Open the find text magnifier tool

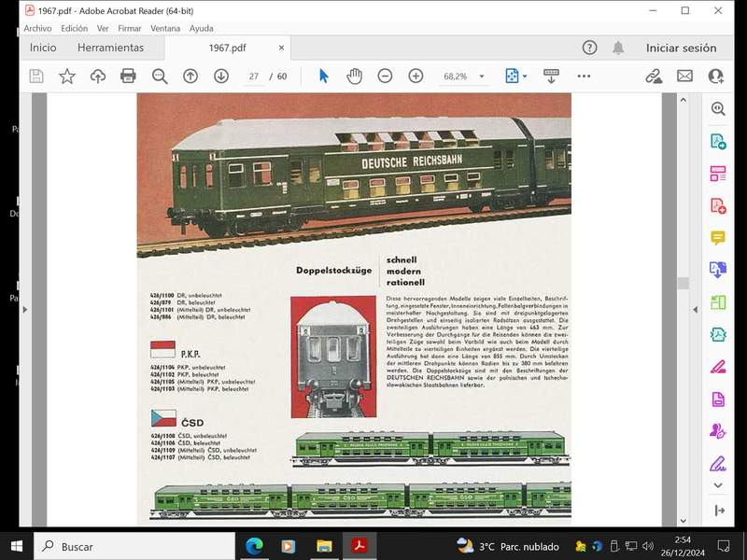click(x=160, y=77)
